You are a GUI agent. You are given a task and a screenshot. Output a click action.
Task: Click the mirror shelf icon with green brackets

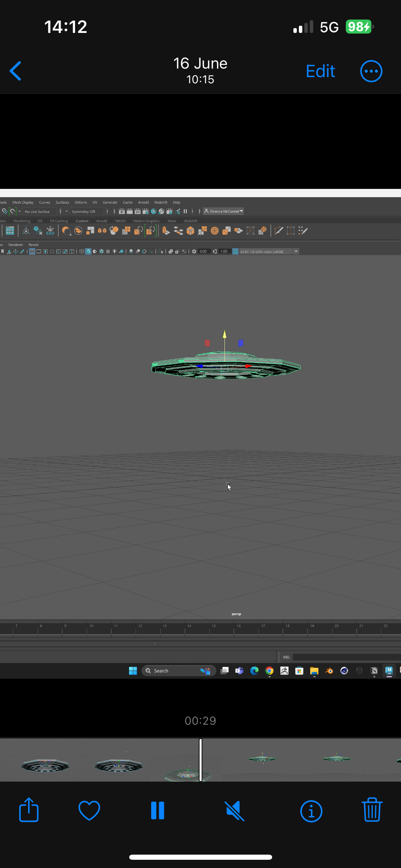tap(150, 231)
